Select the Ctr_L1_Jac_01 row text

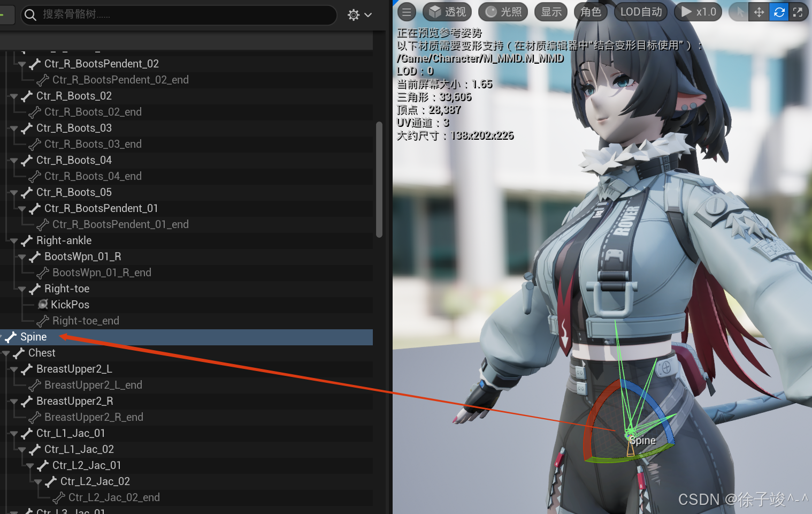(x=71, y=433)
